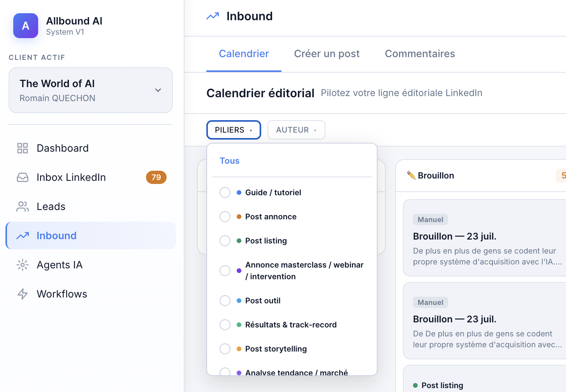566x392 pixels.
Task: Click the Inbound trending arrow sidebar icon
Action: (x=23, y=236)
